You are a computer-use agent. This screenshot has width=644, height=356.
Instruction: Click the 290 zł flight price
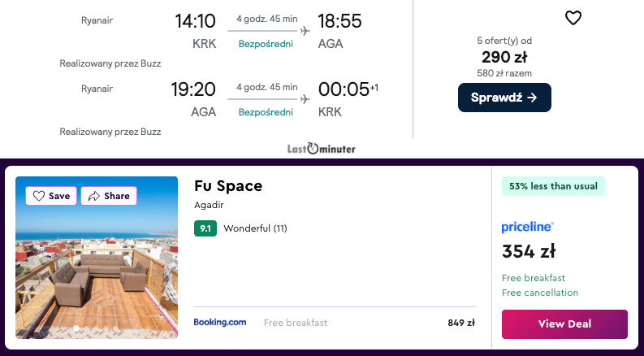coord(504,57)
